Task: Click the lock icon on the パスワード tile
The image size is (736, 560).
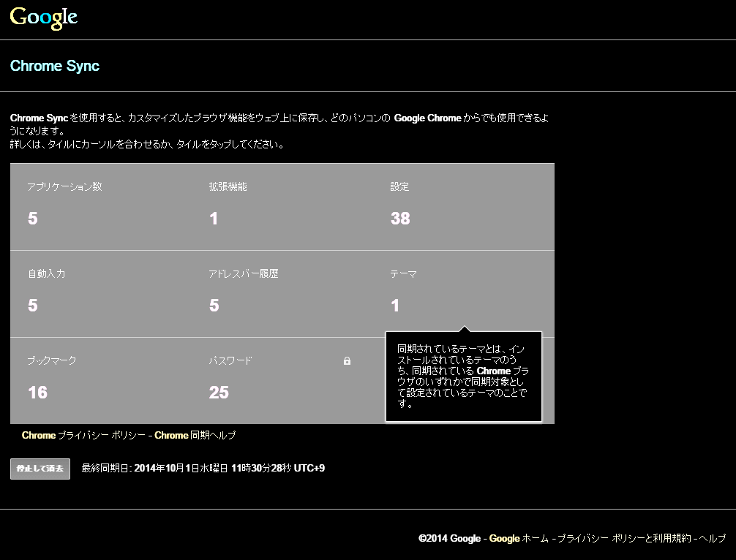Action: click(347, 360)
